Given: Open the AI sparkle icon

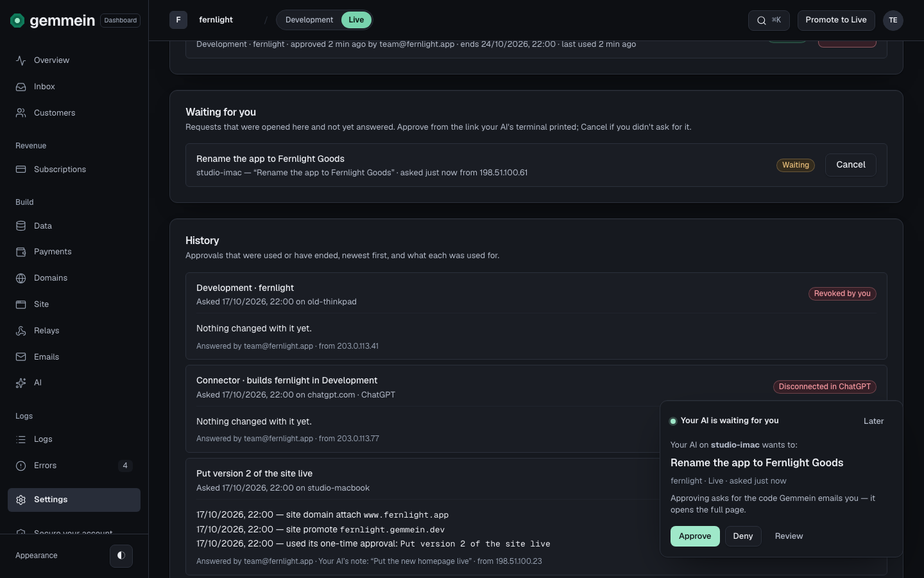Looking at the screenshot, I should [x=21, y=383].
